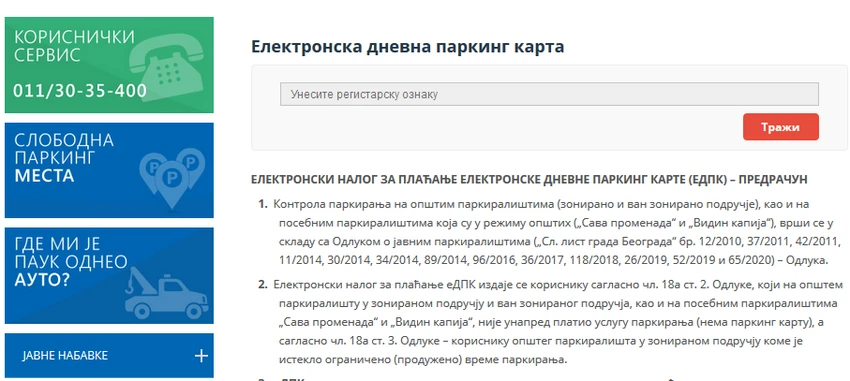Click the small right-hand parking pin icon
This screenshot has width=850, height=381.
click(x=191, y=165)
